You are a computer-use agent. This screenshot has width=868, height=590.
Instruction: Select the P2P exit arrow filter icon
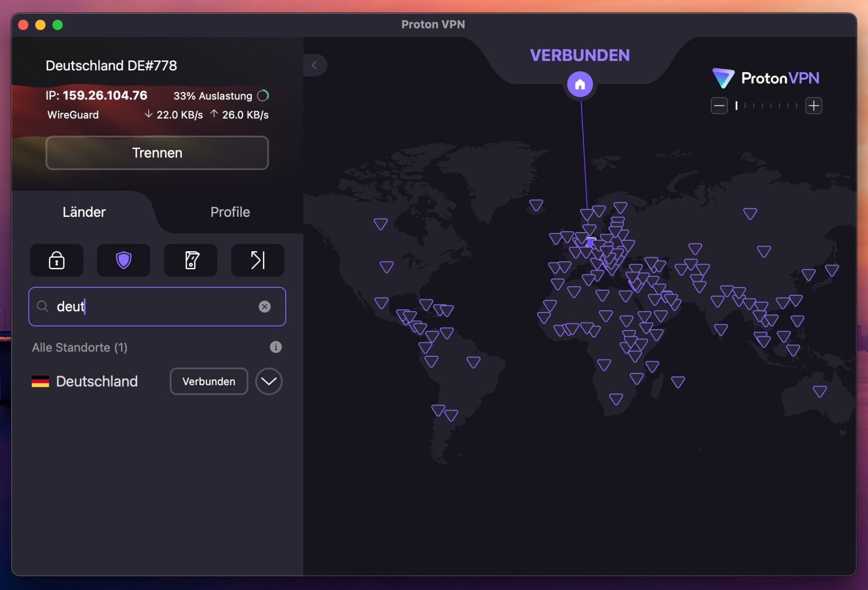257,260
